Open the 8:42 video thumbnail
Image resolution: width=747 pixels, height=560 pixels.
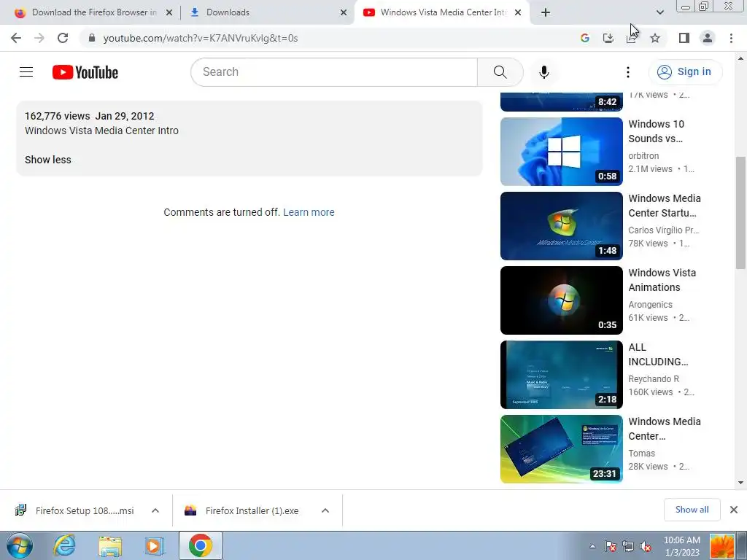(561, 101)
